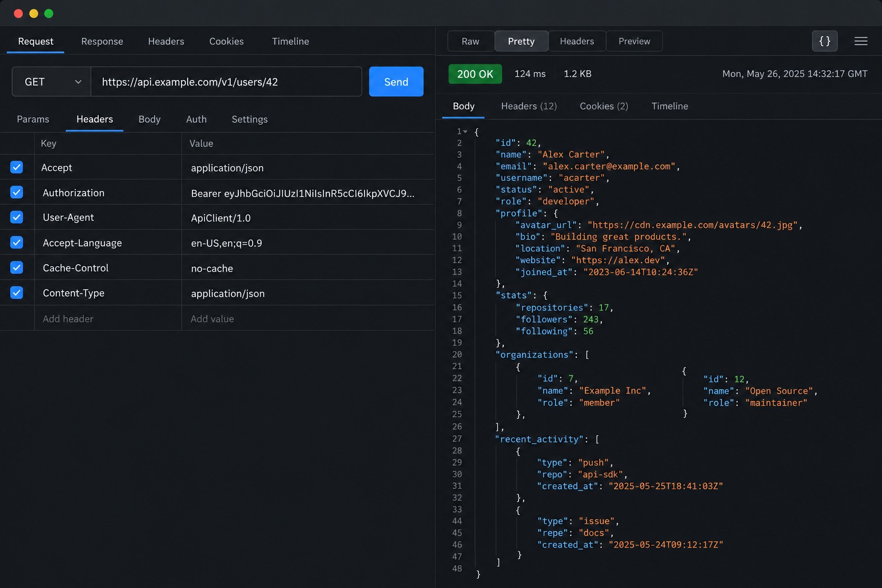Switch to Preview response view
Viewport: 882px width, 588px height.
tap(635, 41)
